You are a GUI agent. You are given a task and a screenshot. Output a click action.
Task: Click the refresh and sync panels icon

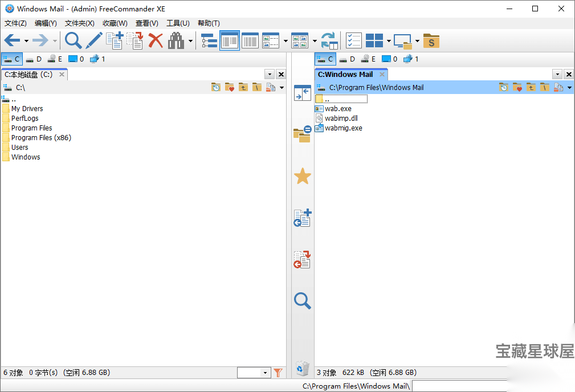(x=329, y=40)
